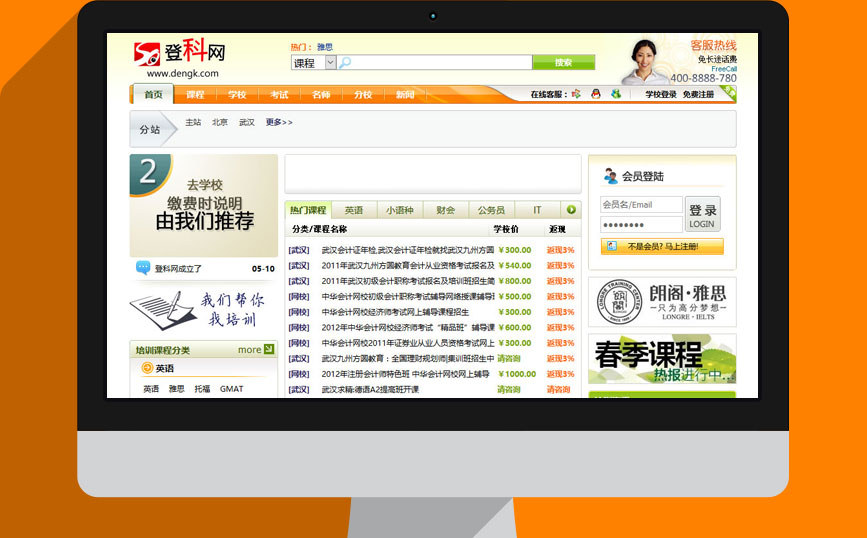Screen dimensions: 867x538
Task: Click the member login user icon
Action: pos(610,177)
